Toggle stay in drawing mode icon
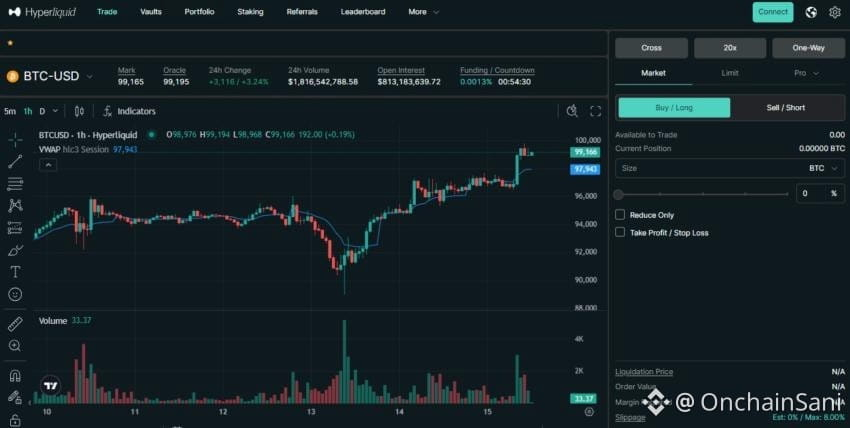Viewport: 850px width, 428px height. tap(15, 397)
